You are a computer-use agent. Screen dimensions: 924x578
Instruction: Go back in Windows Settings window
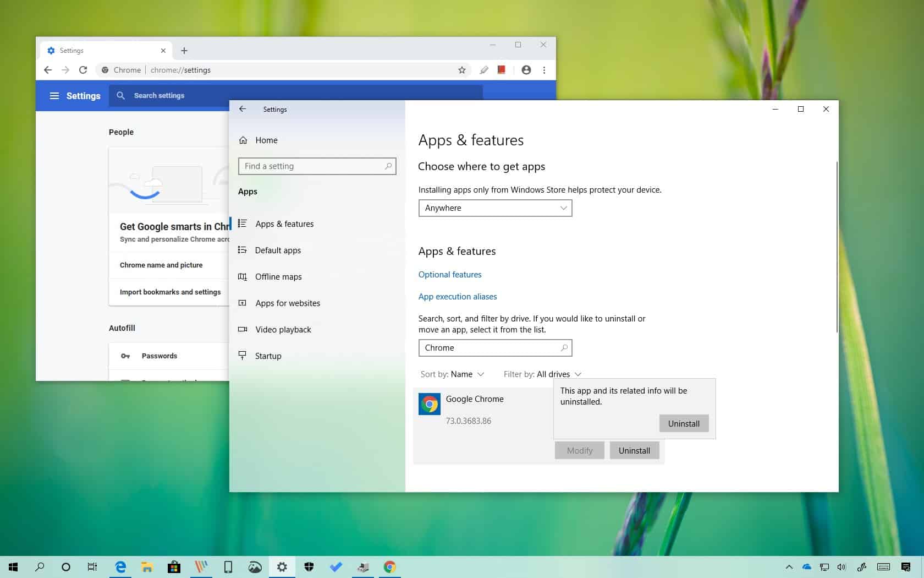[x=243, y=109]
